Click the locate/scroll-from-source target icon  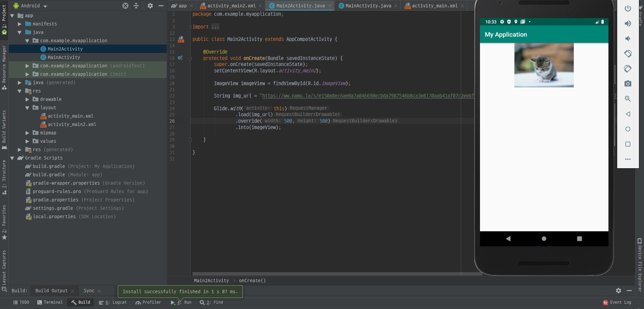[125, 6]
